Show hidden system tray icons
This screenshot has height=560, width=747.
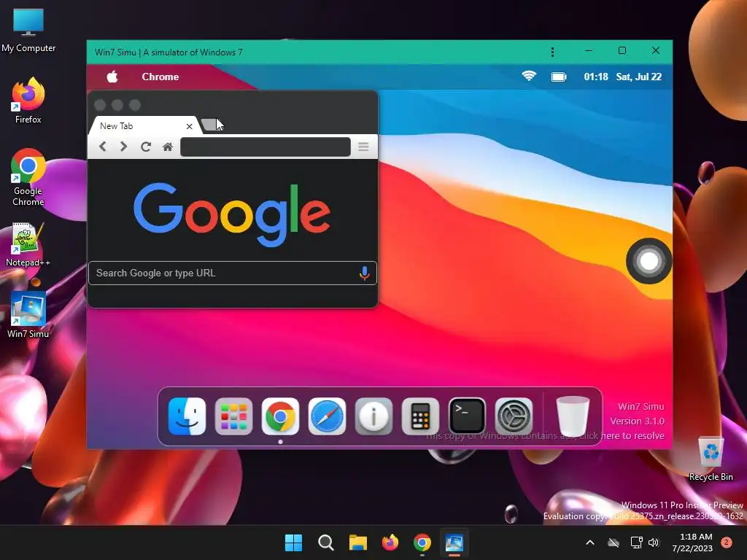[x=589, y=542]
